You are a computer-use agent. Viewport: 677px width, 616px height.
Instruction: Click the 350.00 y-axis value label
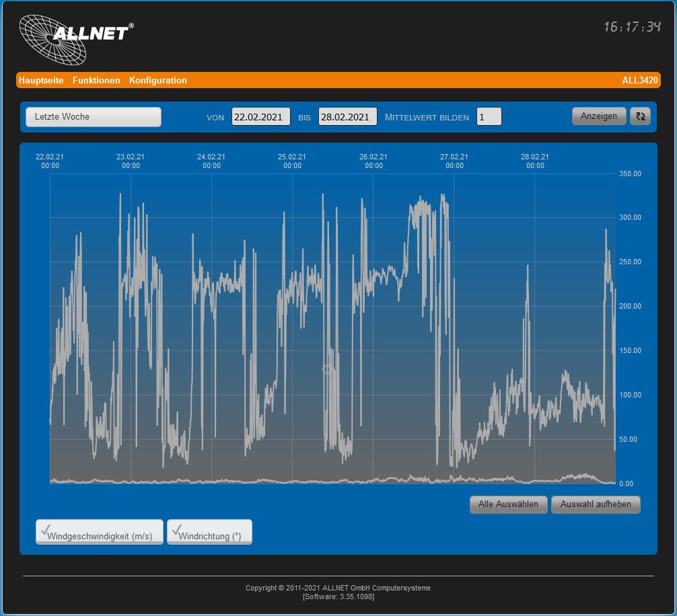click(630, 174)
